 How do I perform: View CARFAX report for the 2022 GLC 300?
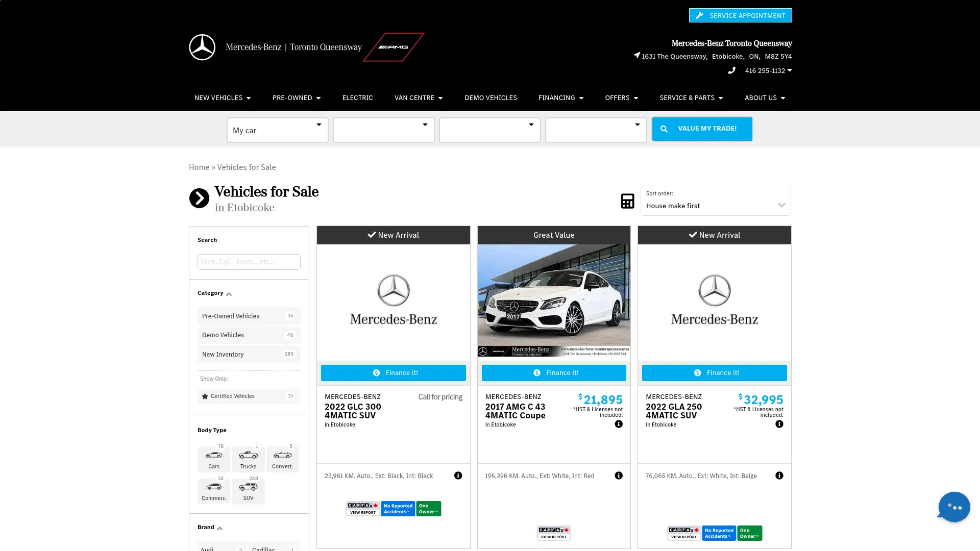(363, 509)
